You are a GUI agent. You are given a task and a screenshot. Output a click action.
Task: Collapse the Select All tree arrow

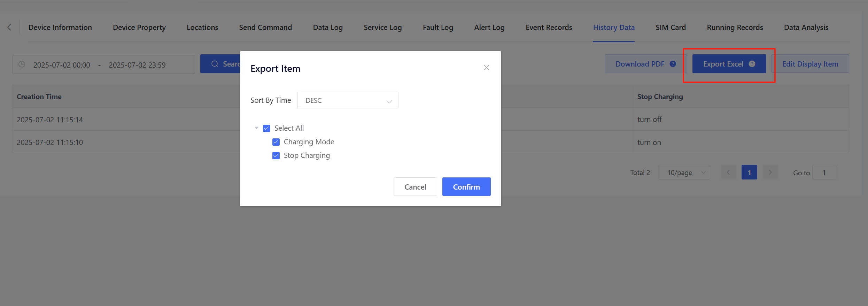point(257,128)
